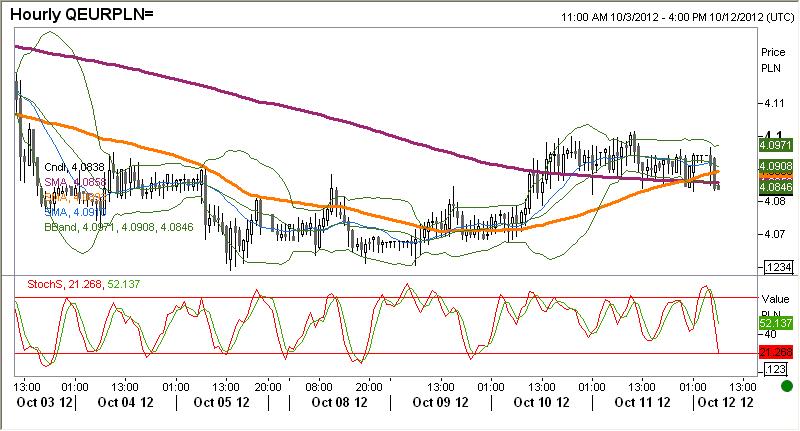
Task: Click the 20:00 time label under Oct 05
Action: coord(268,387)
